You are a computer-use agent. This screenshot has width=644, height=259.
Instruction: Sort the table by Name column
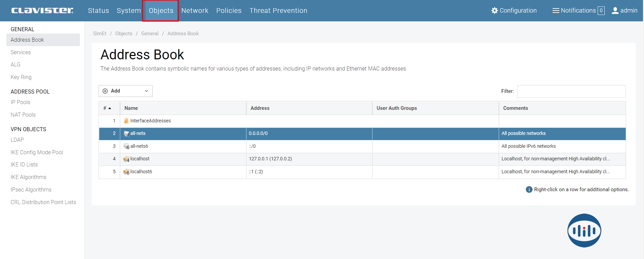(x=131, y=108)
